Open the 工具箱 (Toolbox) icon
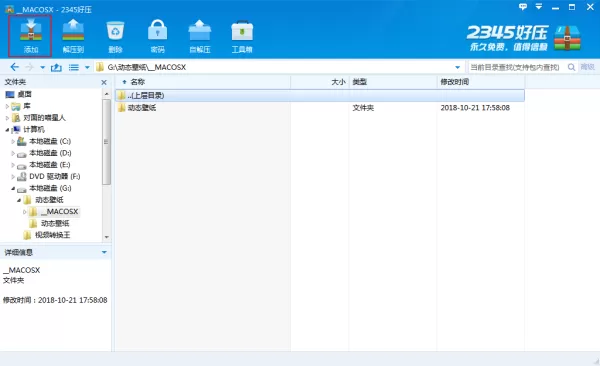This screenshot has width=600, height=366. [x=242, y=36]
